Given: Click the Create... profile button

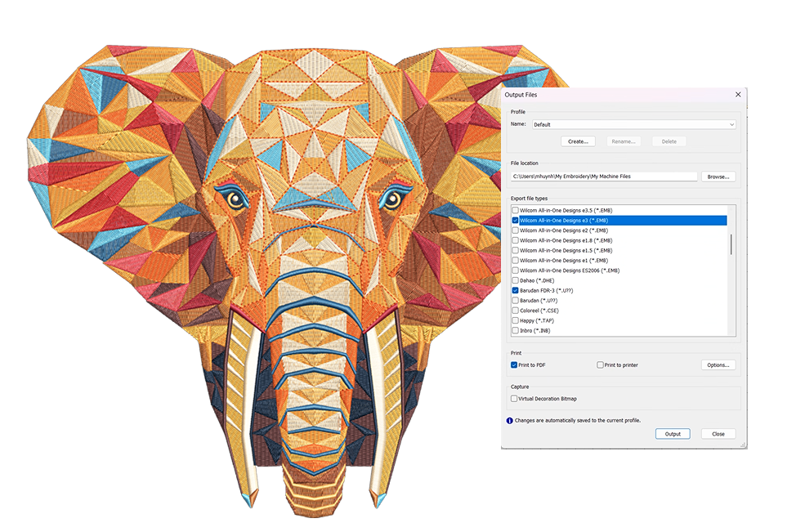Looking at the screenshot, I should [578, 141].
